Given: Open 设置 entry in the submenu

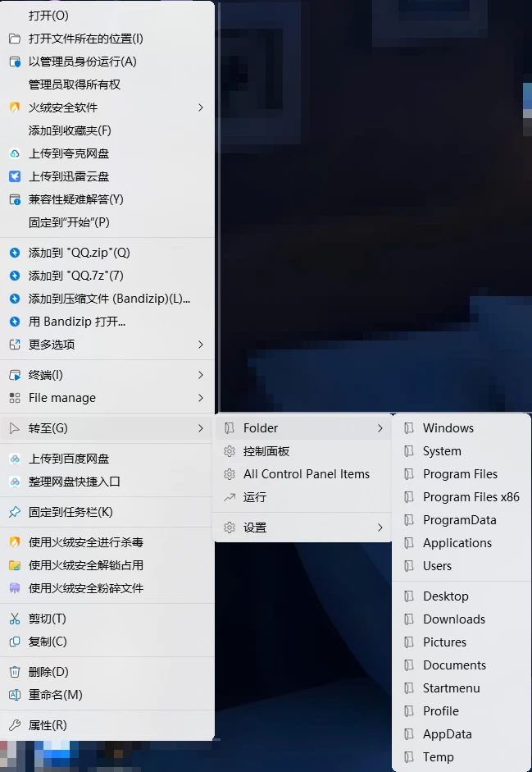Looking at the screenshot, I should pos(302,528).
